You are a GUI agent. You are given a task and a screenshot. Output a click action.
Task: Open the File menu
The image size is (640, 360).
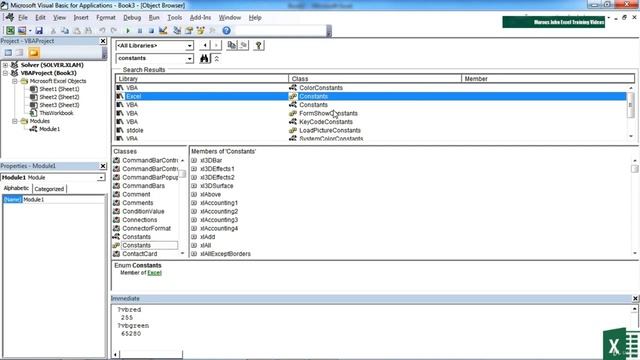[x=23, y=18]
